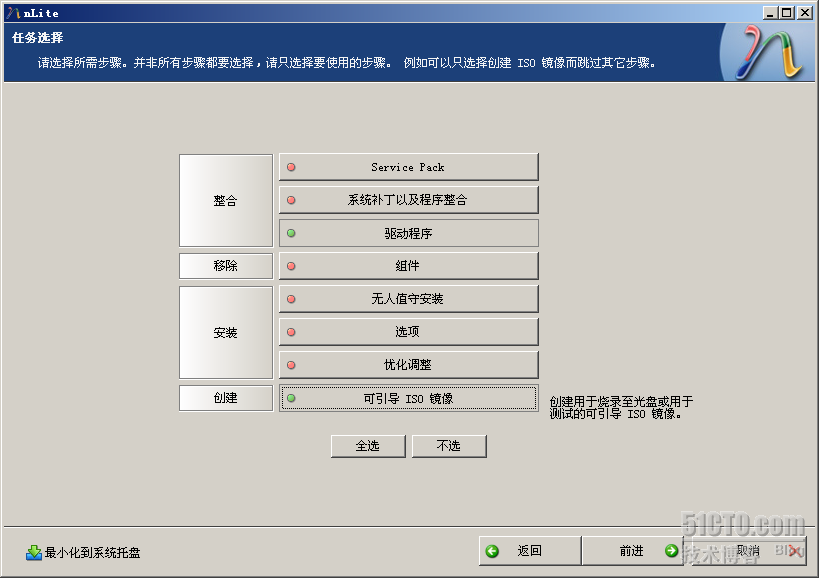Click red status dot on Service Pack
The width and height of the screenshot is (819, 578).
(x=291, y=167)
